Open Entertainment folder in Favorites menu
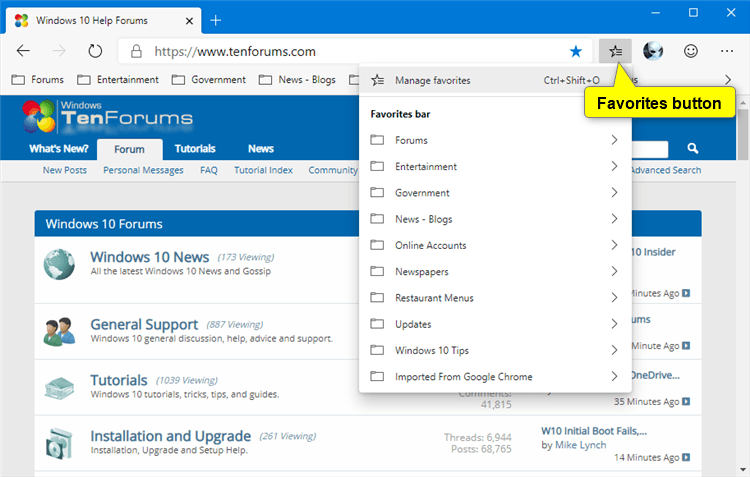The width and height of the screenshot is (750, 477). click(x=495, y=166)
